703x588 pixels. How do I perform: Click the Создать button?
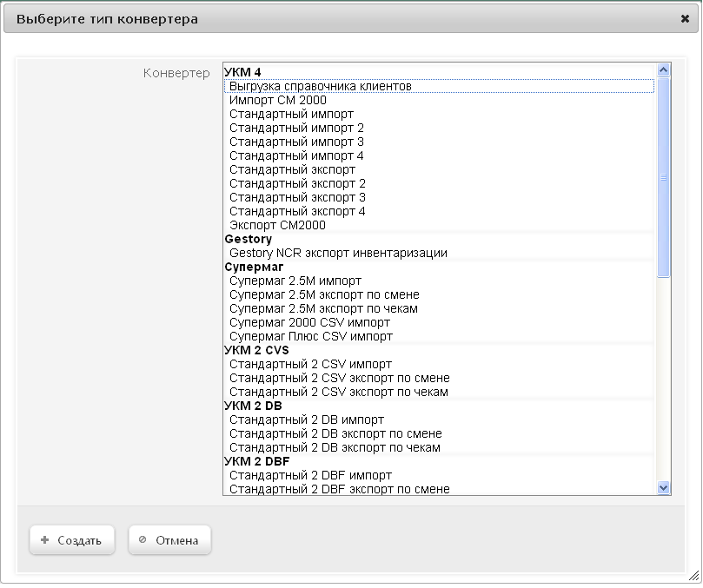point(72,540)
